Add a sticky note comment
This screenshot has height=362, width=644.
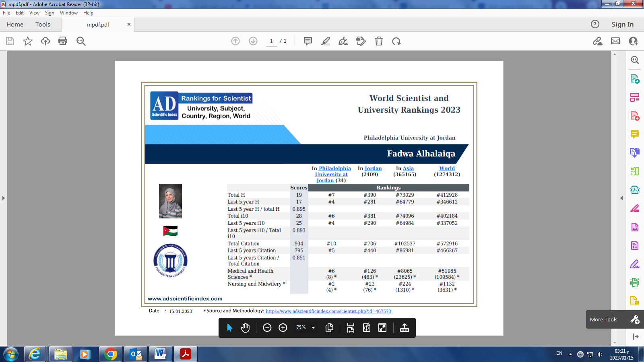point(308,41)
